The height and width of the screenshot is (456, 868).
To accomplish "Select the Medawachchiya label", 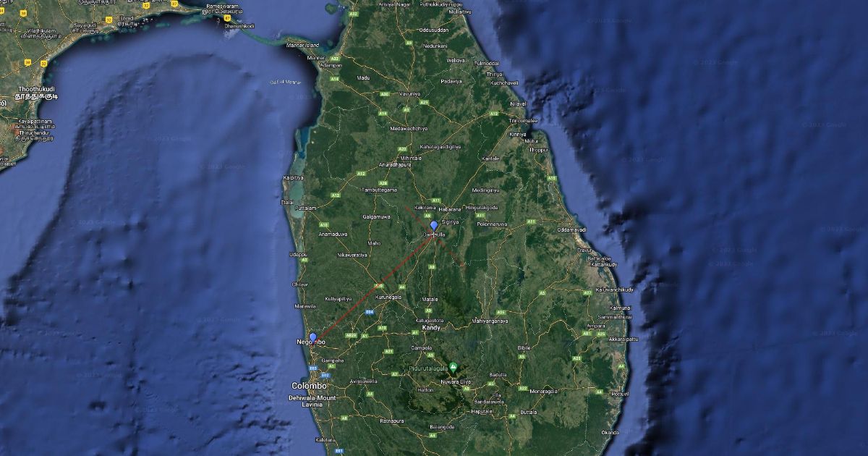I will click(409, 128).
